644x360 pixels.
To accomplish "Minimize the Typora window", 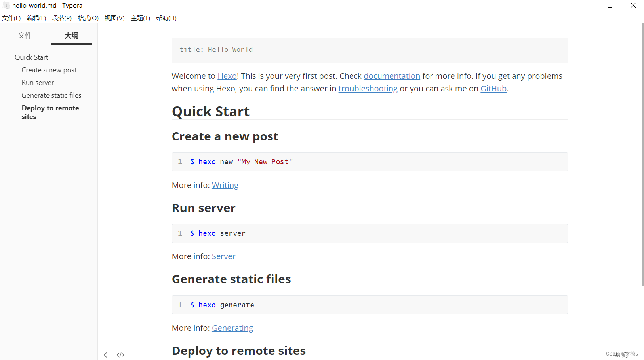I will pos(587,5).
